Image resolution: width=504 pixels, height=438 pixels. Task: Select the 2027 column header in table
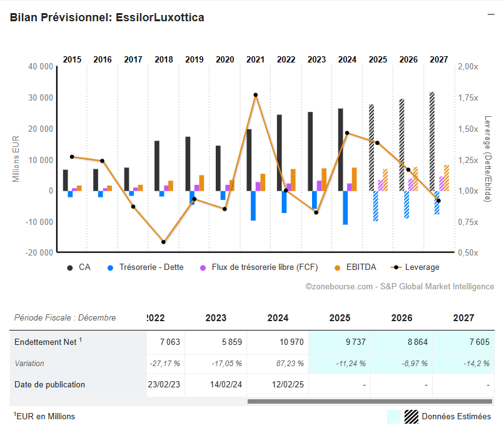pos(463,317)
